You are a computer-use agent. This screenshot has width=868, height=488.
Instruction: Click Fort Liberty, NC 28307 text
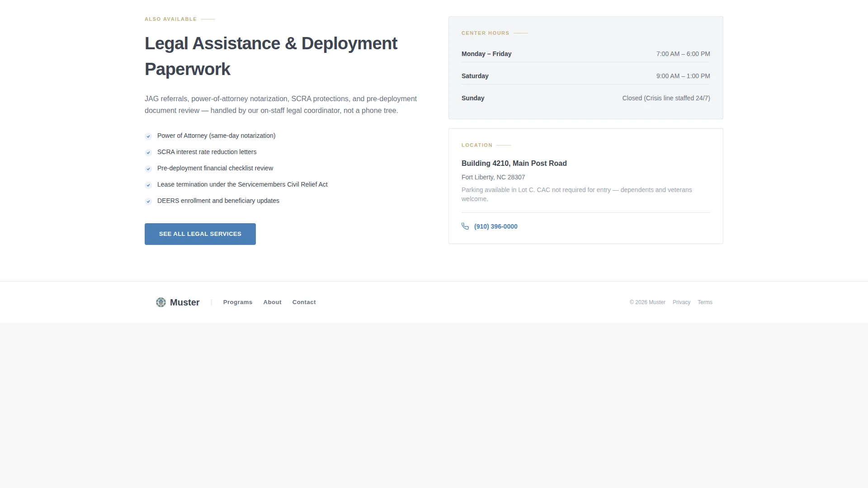493,177
